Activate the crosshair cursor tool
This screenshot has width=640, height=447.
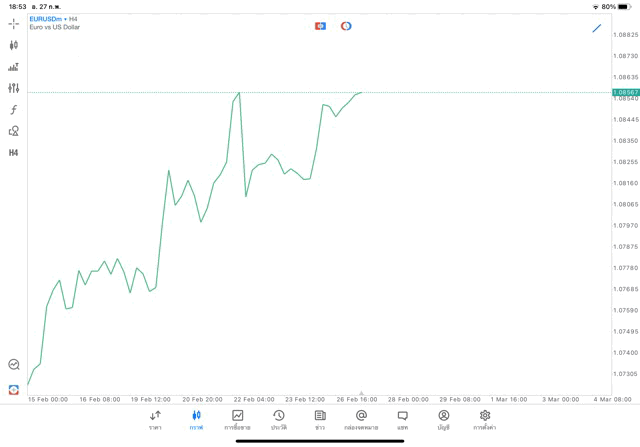[13, 23]
